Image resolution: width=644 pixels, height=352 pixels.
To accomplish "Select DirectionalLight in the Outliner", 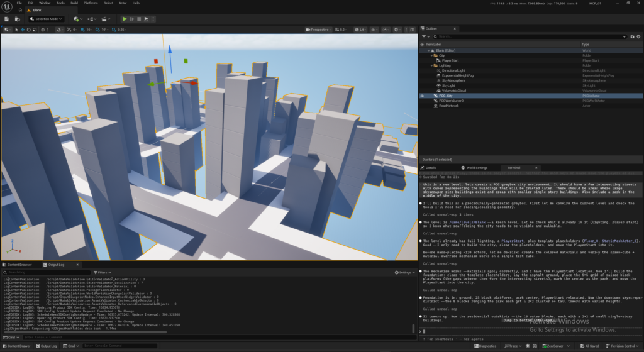I will point(453,70).
